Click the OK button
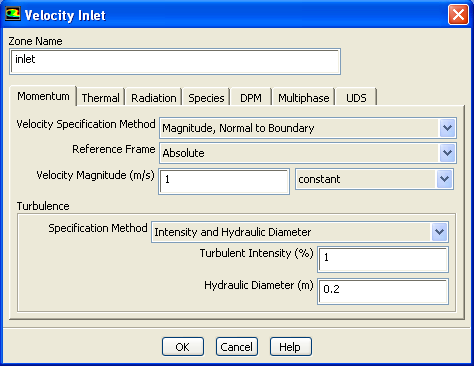This screenshot has width=474, height=366. pos(183,347)
